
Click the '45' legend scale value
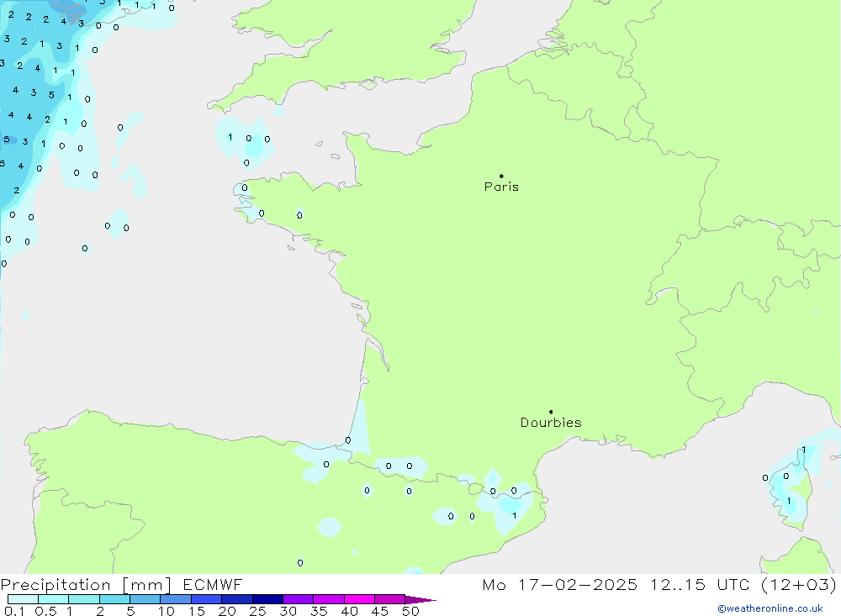click(380, 611)
